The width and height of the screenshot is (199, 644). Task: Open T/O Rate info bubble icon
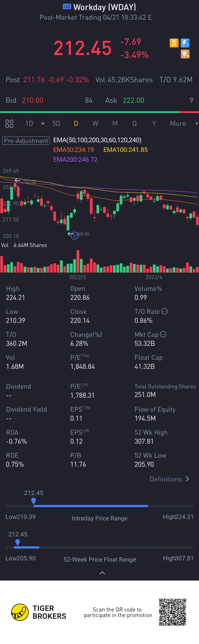click(x=165, y=311)
